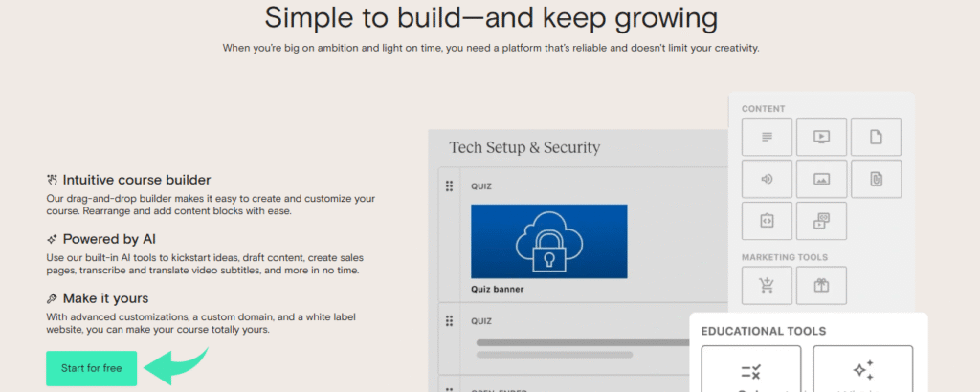Choose the quiz checklist educational tool
980x392 pixels.
click(x=750, y=369)
